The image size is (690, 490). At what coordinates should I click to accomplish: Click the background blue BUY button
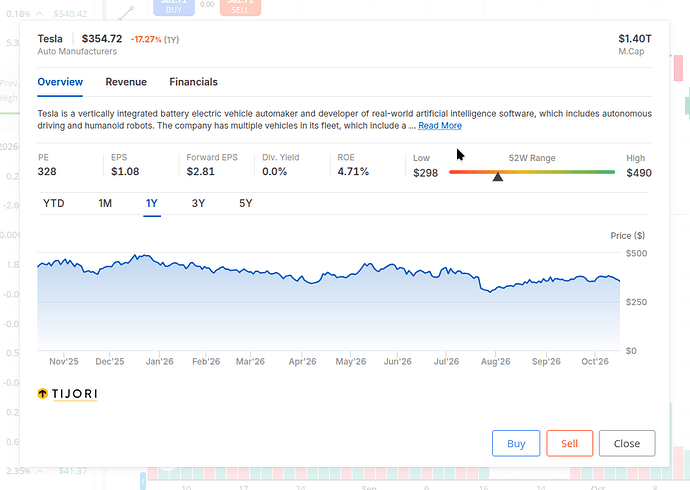pyautogui.click(x=174, y=7)
